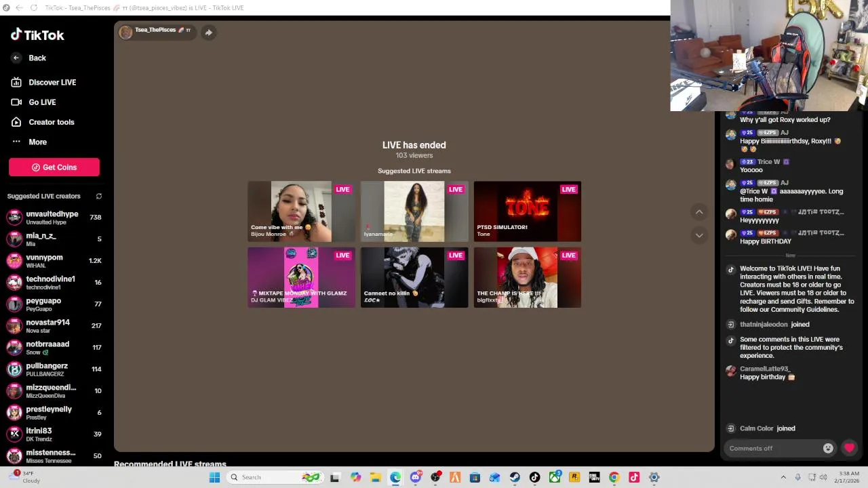Click thatninjaleodon joined message

pos(774,325)
